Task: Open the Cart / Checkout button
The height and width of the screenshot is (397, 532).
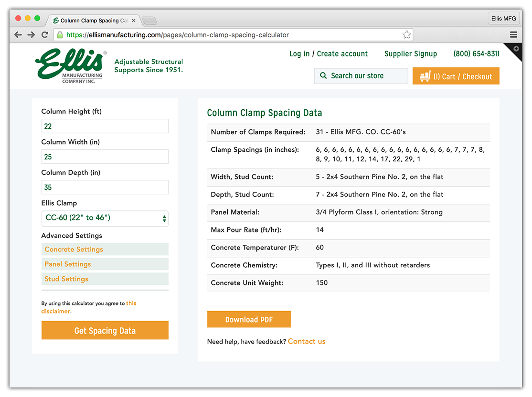Action: tap(456, 76)
